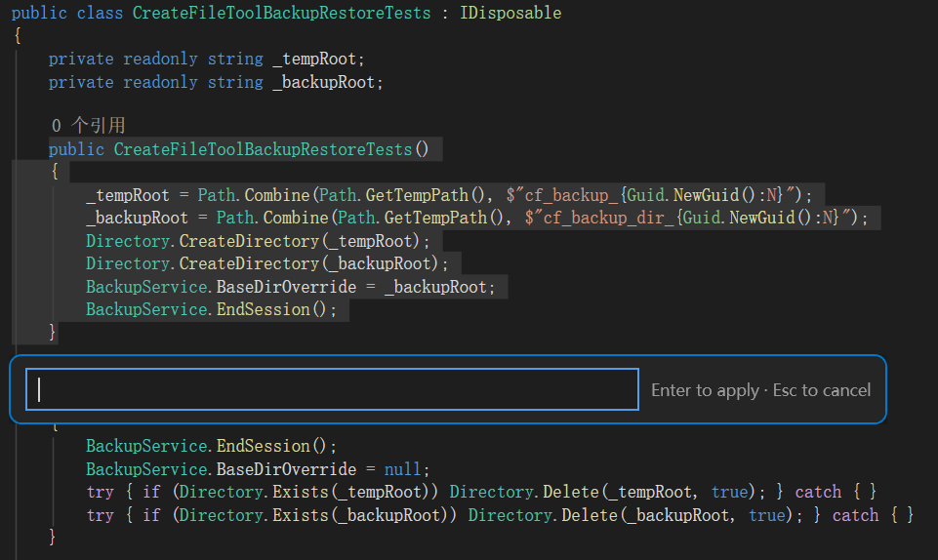
Task: Click the 'Enter to apply · Esc to cancel' hint
Action: 761,390
